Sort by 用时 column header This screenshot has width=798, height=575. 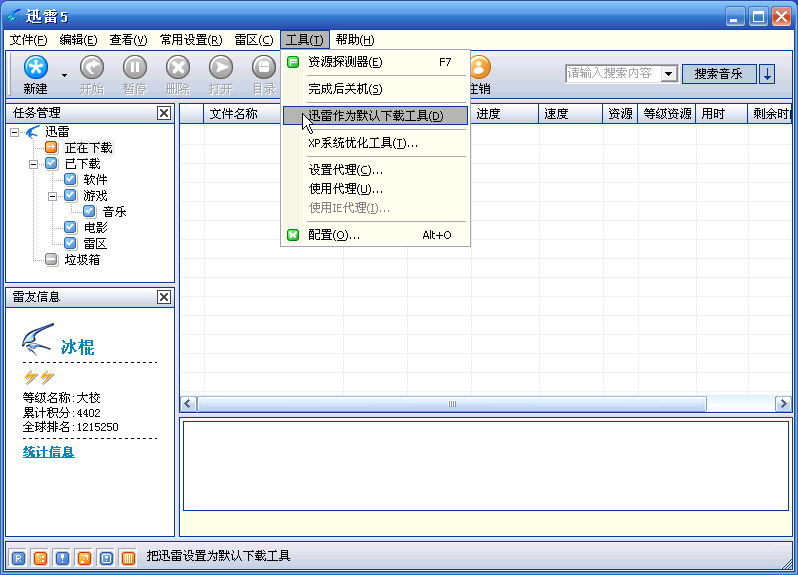[722, 113]
